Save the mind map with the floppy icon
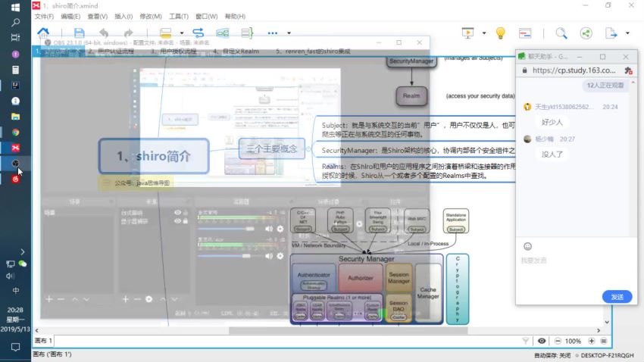 (80, 33)
